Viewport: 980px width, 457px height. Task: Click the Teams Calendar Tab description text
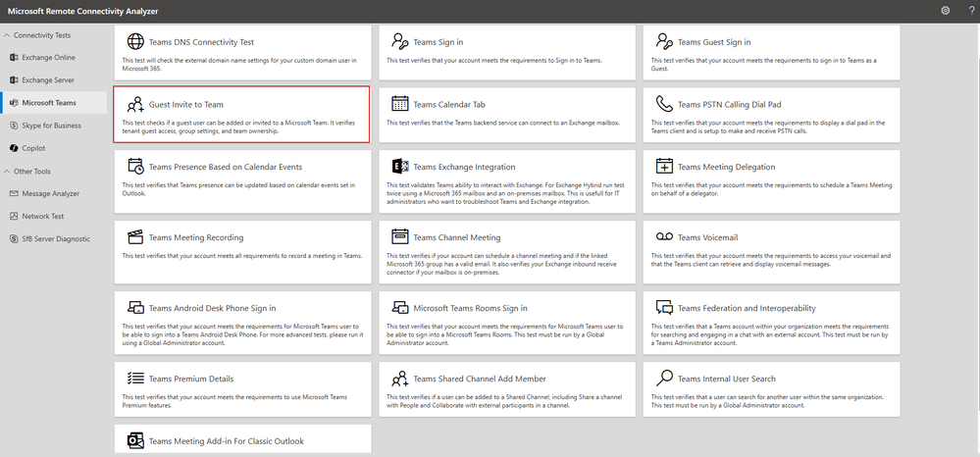tap(503, 124)
